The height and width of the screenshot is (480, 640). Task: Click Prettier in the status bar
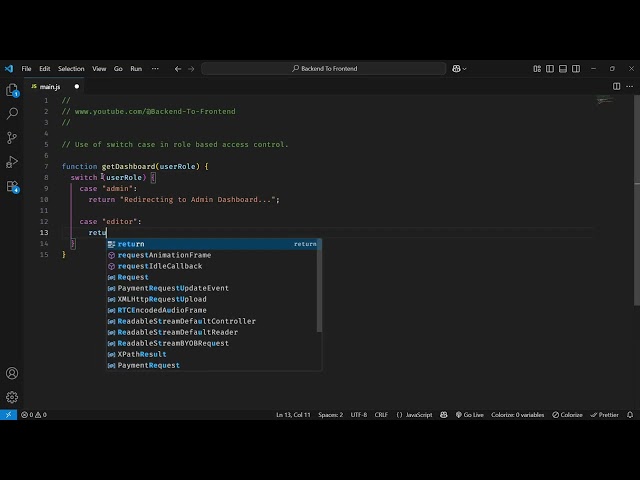[x=604, y=415]
